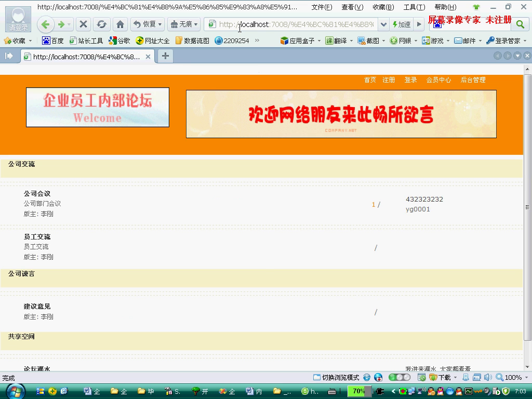Refresh the current page
532x399 pixels.
(101, 24)
